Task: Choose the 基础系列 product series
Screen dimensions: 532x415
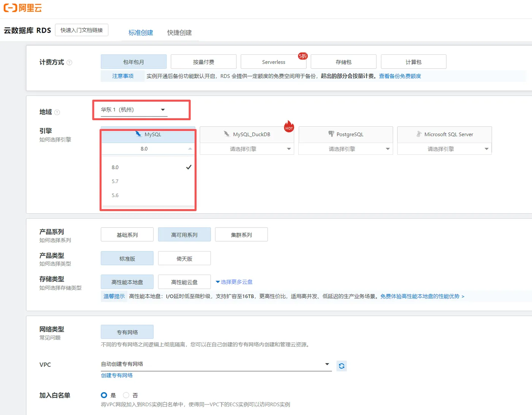Action: coord(127,235)
